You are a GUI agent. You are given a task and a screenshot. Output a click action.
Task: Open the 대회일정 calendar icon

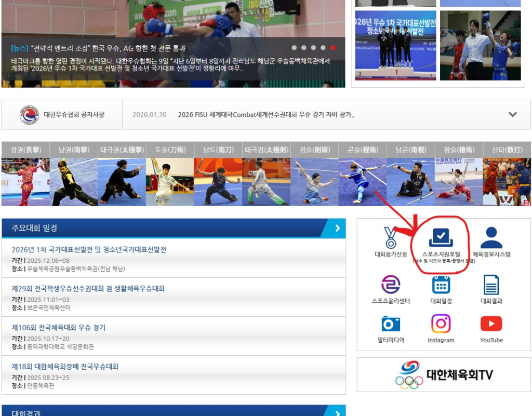[x=441, y=285]
